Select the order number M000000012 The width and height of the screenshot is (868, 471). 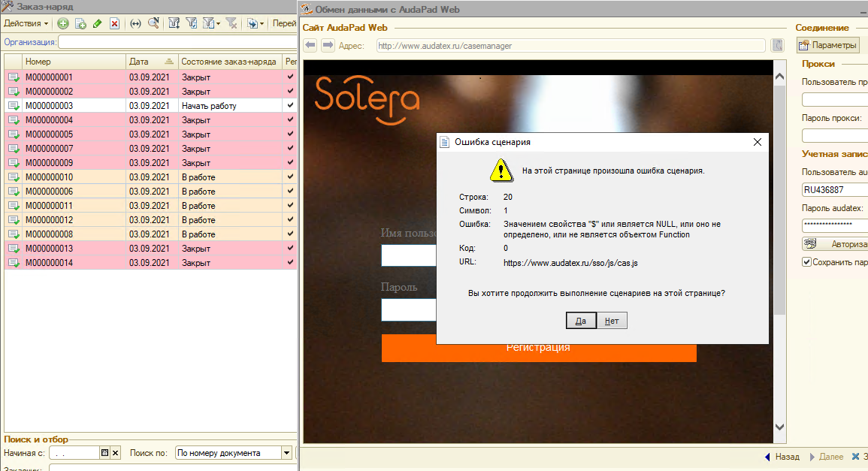(50, 220)
